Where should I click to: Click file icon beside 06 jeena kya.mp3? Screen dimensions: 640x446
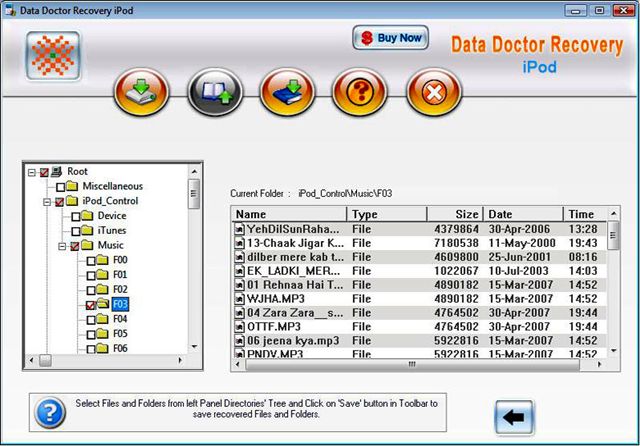coord(240,340)
